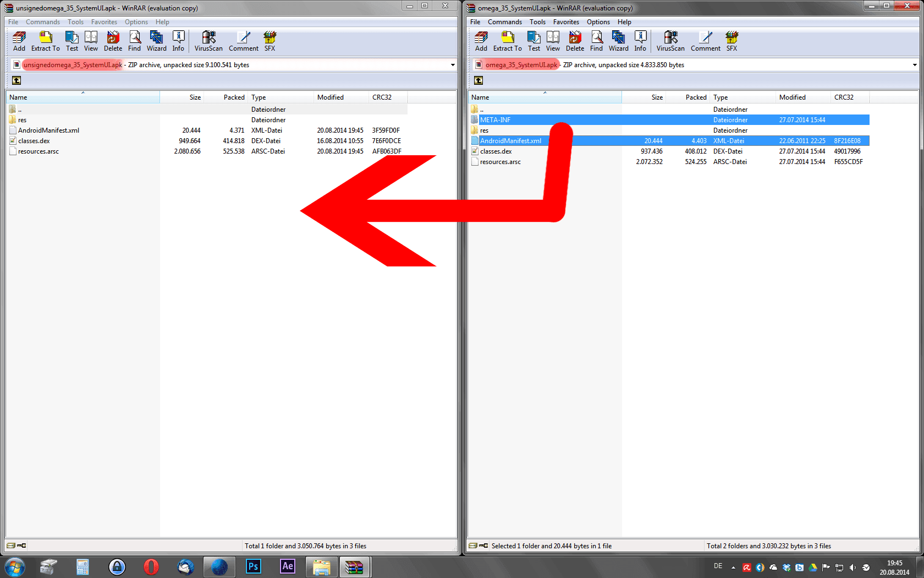Click Extract To in omega_35 window
This screenshot has height=578, width=924.
(x=508, y=41)
